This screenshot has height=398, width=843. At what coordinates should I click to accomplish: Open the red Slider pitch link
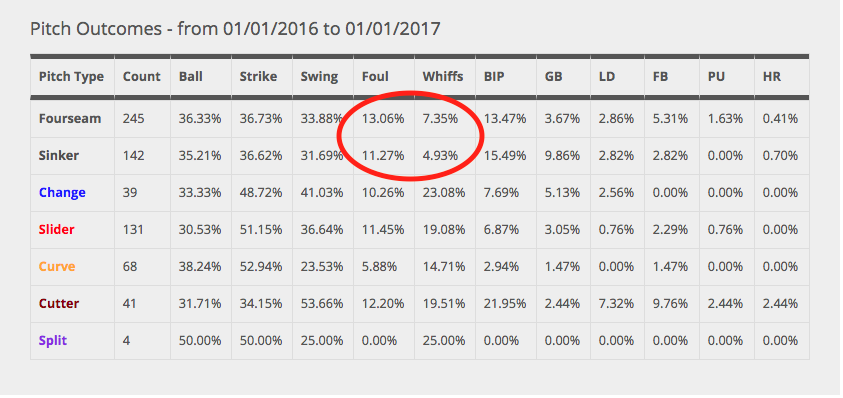[56, 230]
